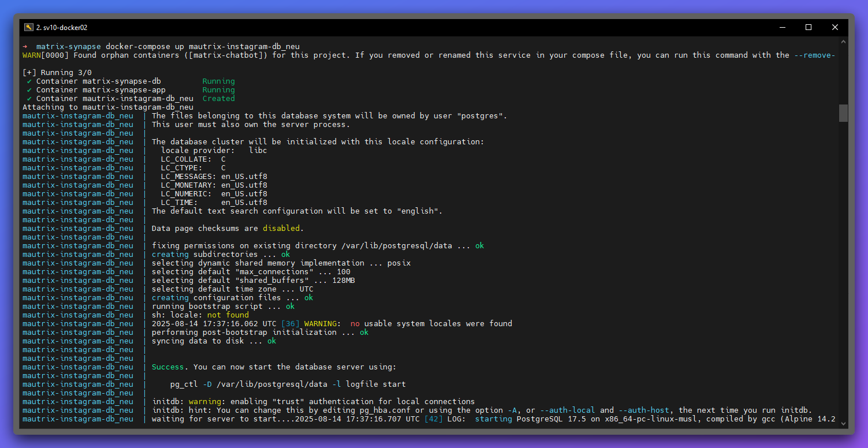Click the command prompt icon in the title bar

pos(28,27)
